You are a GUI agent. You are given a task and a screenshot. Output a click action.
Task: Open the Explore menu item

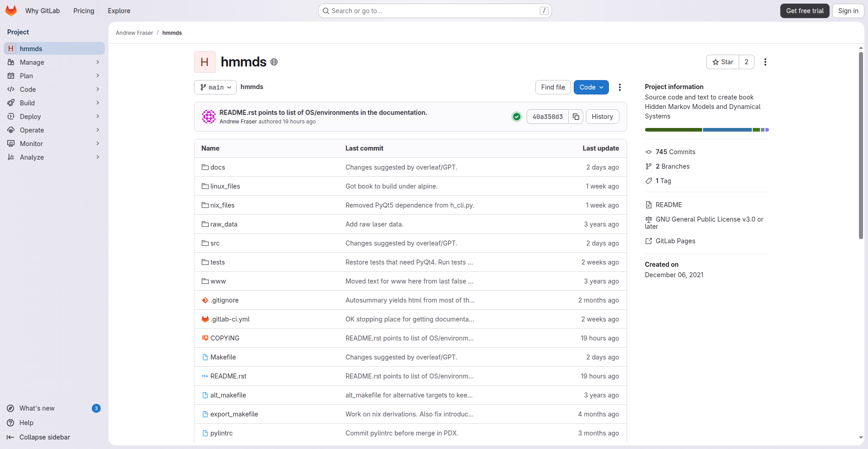[119, 11]
